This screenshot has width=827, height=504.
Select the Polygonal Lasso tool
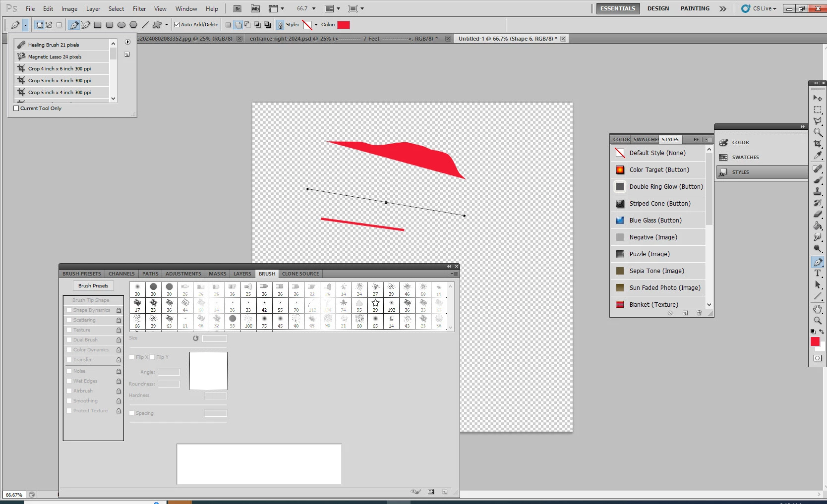[818, 121]
